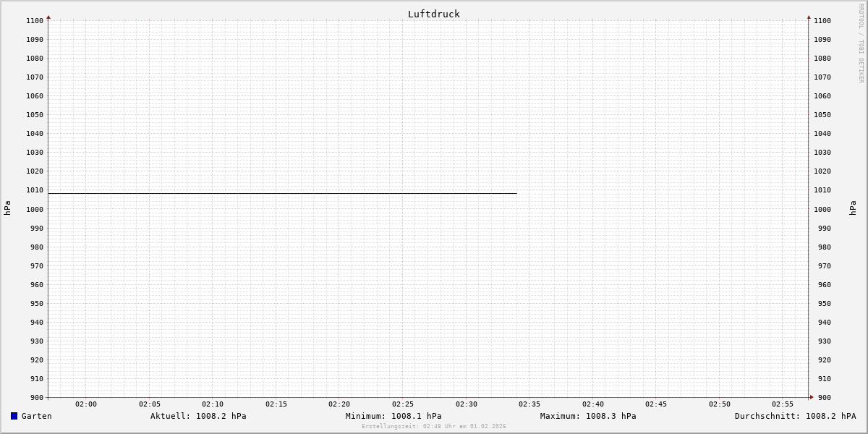Screen dimensions: 868x434
Task: Click the Erstellungszeit timestamp in the footer
Action: click(433, 426)
